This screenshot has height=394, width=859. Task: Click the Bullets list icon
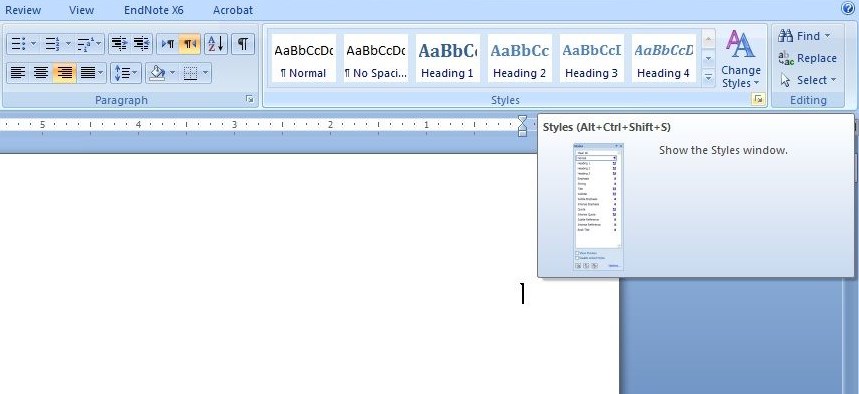tap(18, 44)
